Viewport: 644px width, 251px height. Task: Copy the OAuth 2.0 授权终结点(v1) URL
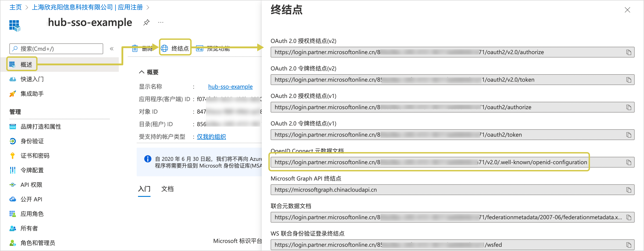629,107
